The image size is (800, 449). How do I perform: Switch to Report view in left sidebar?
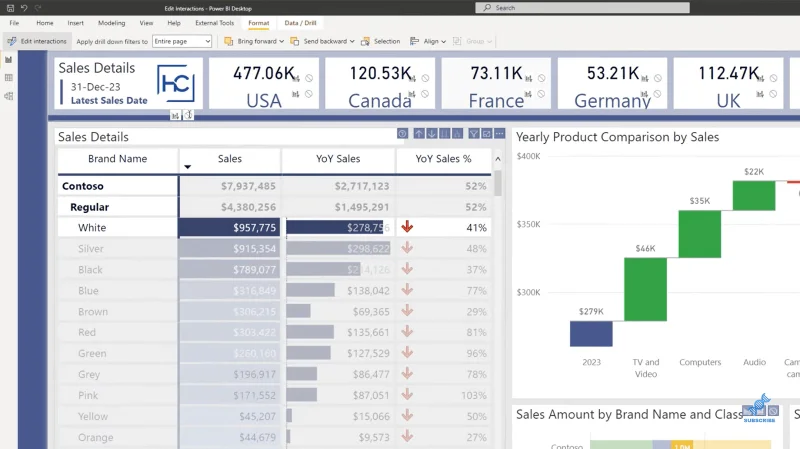(x=8, y=60)
